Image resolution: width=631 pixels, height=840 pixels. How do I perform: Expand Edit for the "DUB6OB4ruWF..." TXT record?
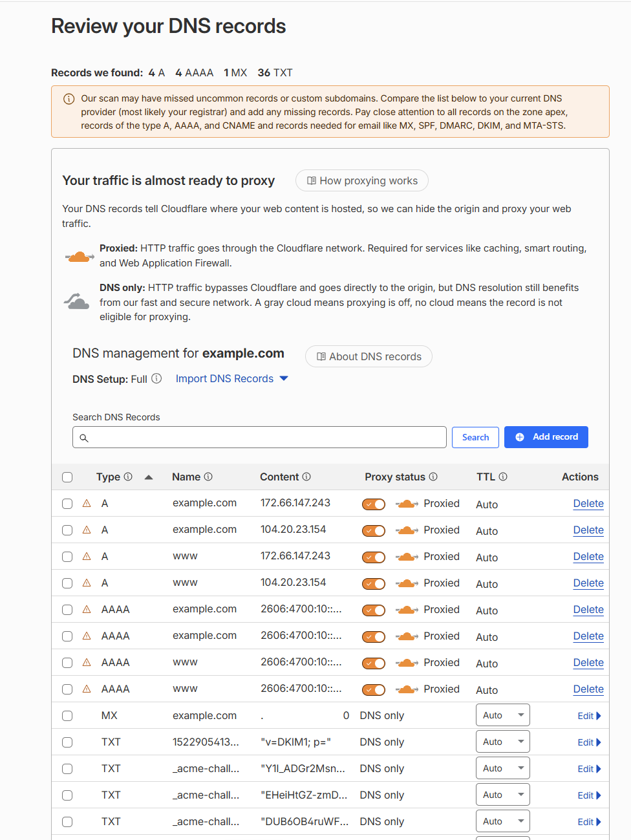coord(590,822)
